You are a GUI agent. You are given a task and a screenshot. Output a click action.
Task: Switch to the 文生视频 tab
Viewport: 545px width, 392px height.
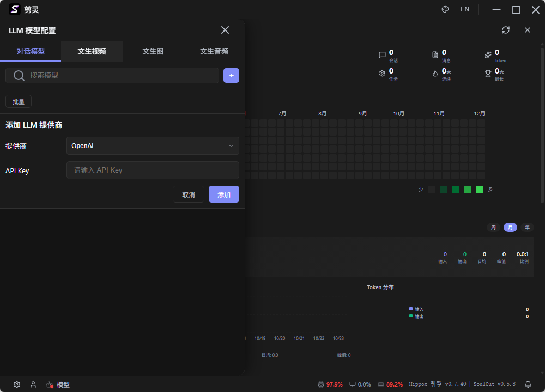[92, 51]
